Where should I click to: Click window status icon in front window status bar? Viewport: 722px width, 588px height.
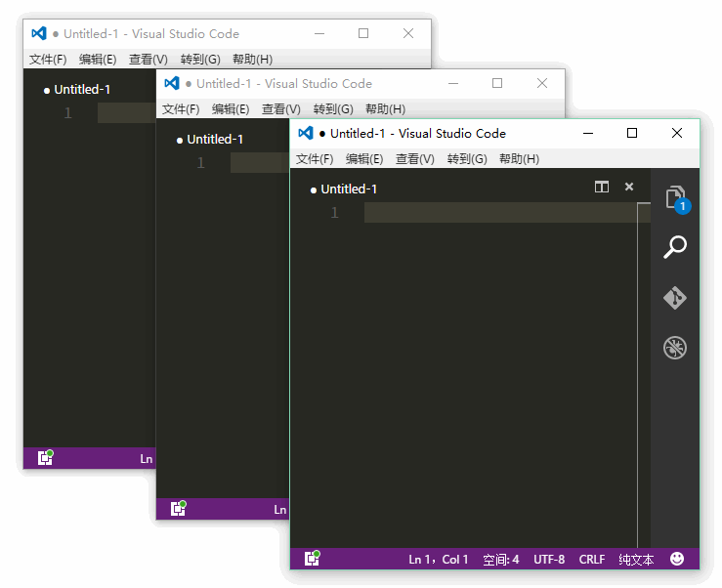313,558
